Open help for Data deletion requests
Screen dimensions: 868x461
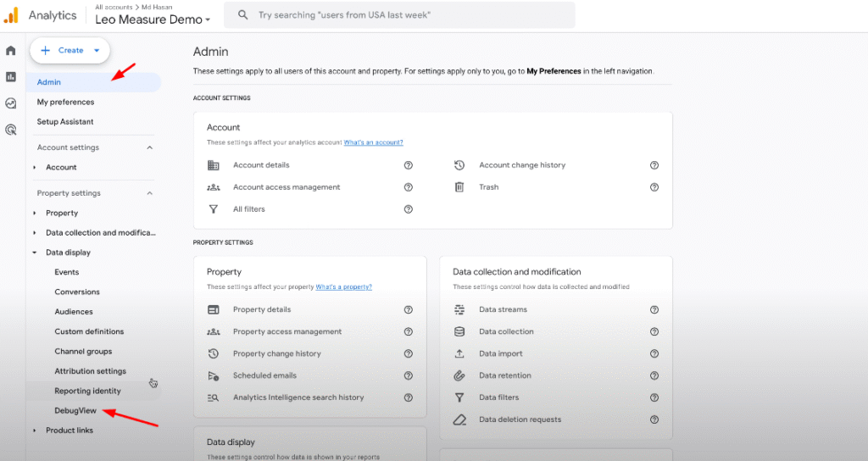pos(654,419)
